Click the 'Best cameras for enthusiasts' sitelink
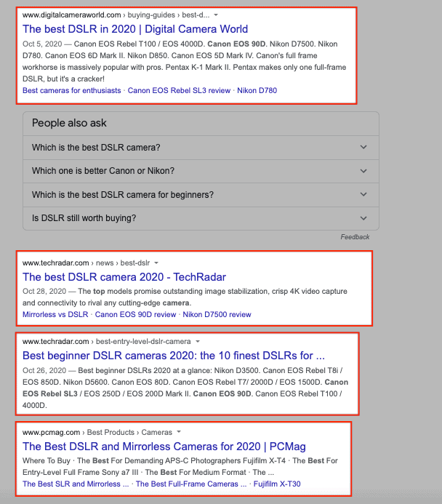Image resolution: width=442 pixels, height=504 pixels. tap(72, 91)
